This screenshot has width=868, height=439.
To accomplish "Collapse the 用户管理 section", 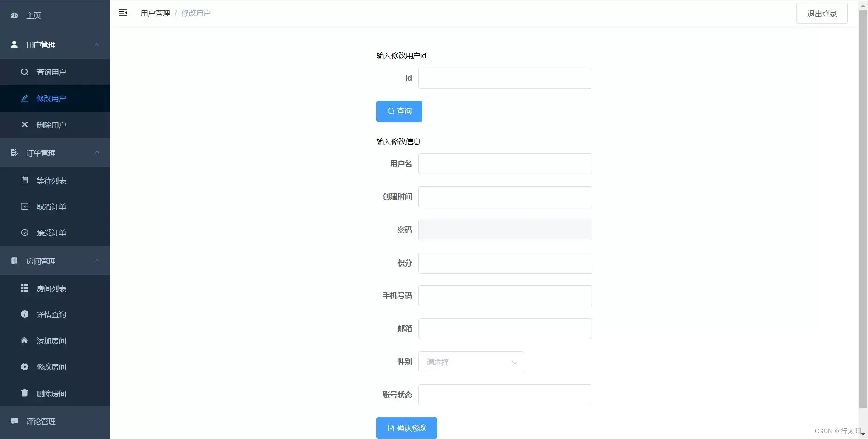I will coord(97,45).
